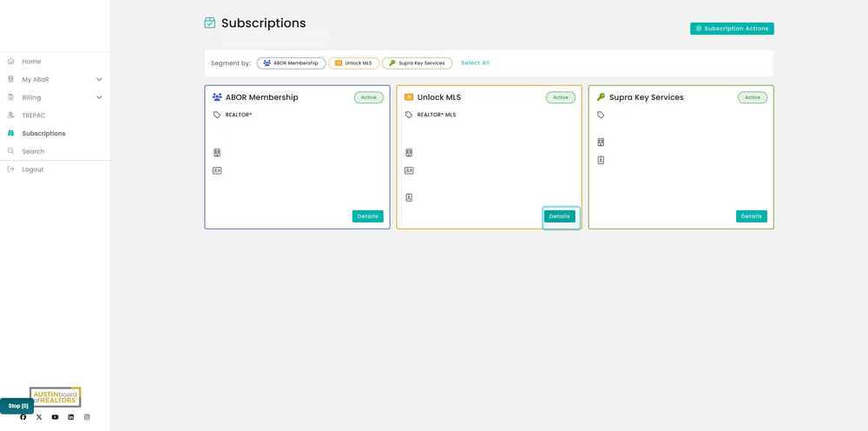Click the Supra Key Services card title
Viewport: 868px width, 431px height.
(x=647, y=97)
